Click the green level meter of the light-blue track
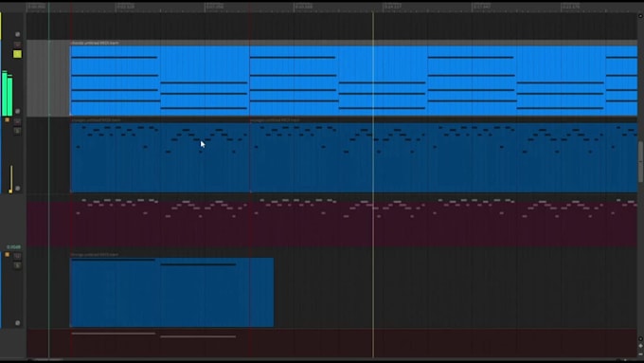This screenshot has width=644, height=363. [x=7, y=93]
